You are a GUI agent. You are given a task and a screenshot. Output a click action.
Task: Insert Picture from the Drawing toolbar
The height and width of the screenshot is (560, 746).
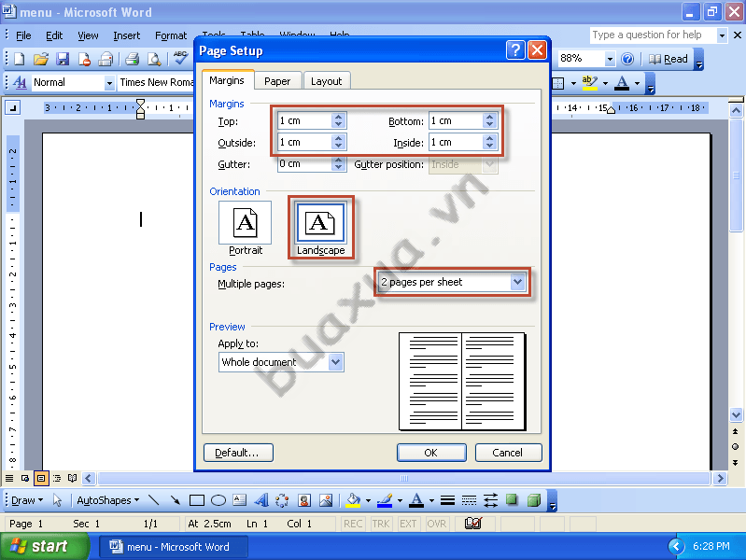pyautogui.click(x=326, y=500)
